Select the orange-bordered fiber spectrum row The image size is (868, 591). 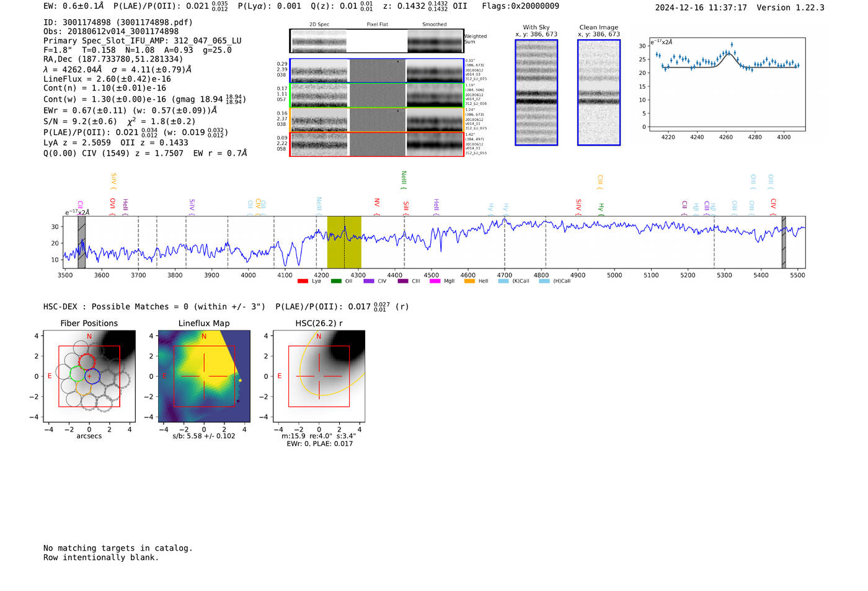377,120
